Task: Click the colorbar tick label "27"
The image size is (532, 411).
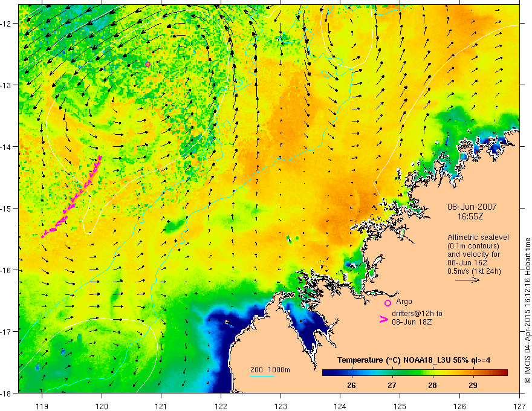Action: (x=392, y=386)
